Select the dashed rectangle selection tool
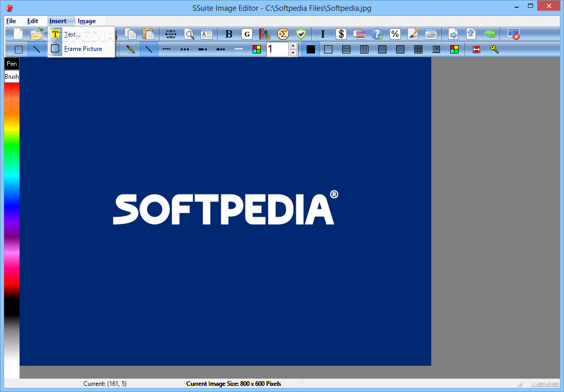This screenshot has height=392, width=564. tap(19, 49)
